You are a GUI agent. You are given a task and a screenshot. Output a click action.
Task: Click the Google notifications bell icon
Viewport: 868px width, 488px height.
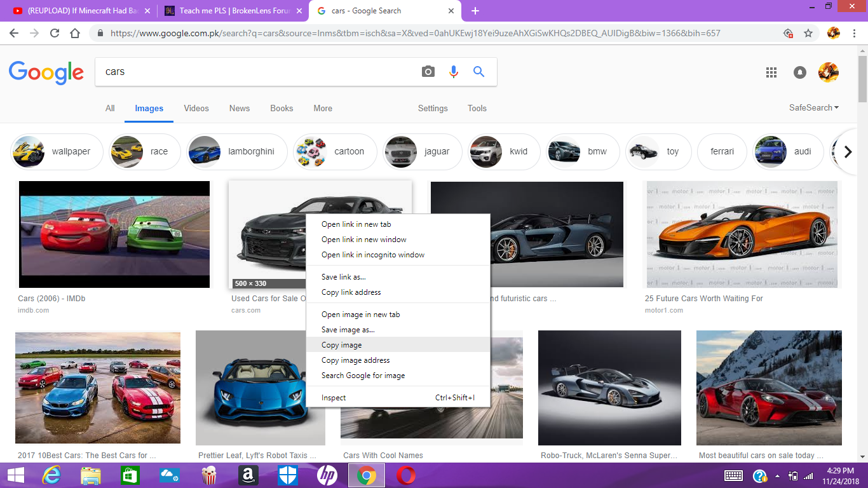tap(800, 72)
